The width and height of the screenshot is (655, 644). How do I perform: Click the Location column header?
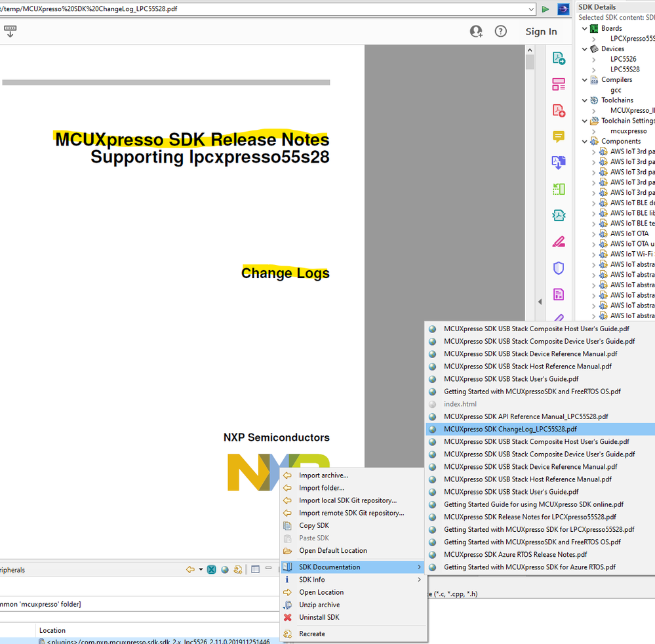(x=52, y=630)
